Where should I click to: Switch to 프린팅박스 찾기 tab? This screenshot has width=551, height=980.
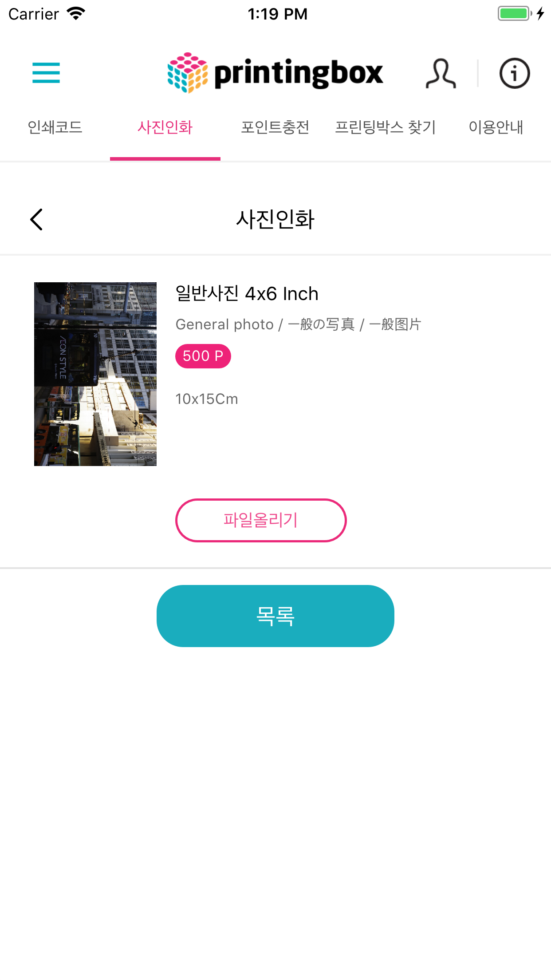point(386,127)
